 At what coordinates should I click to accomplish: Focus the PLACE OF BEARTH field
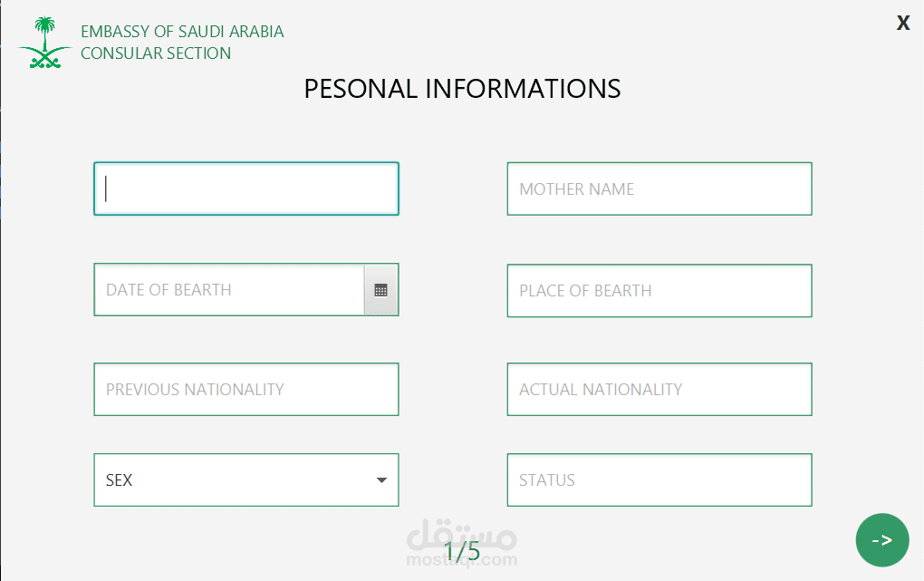(x=659, y=290)
